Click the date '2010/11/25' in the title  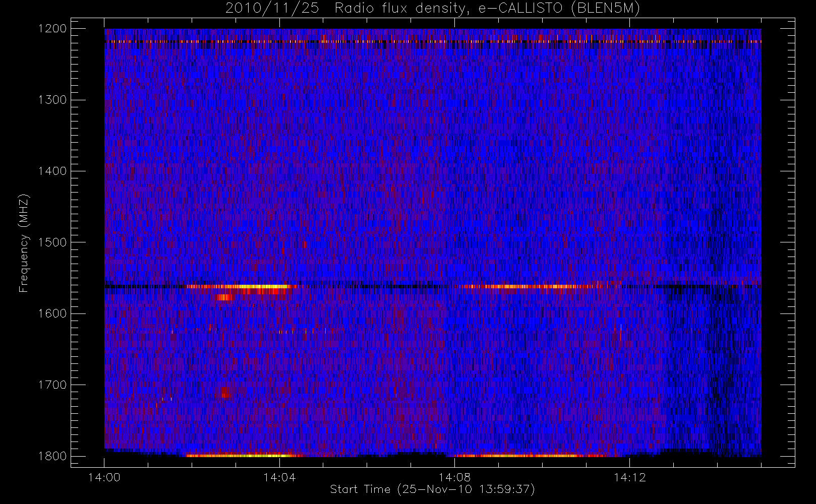(x=272, y=9)
